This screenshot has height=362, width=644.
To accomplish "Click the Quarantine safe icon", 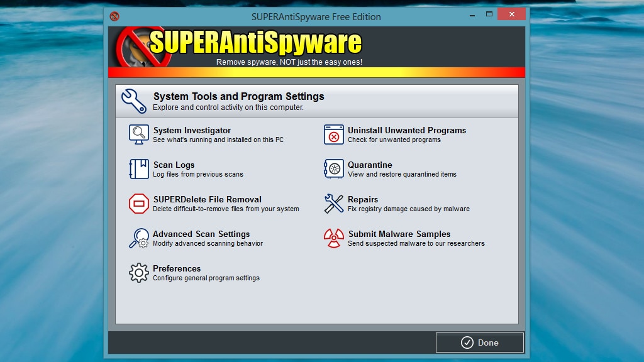I will point(333,169).
